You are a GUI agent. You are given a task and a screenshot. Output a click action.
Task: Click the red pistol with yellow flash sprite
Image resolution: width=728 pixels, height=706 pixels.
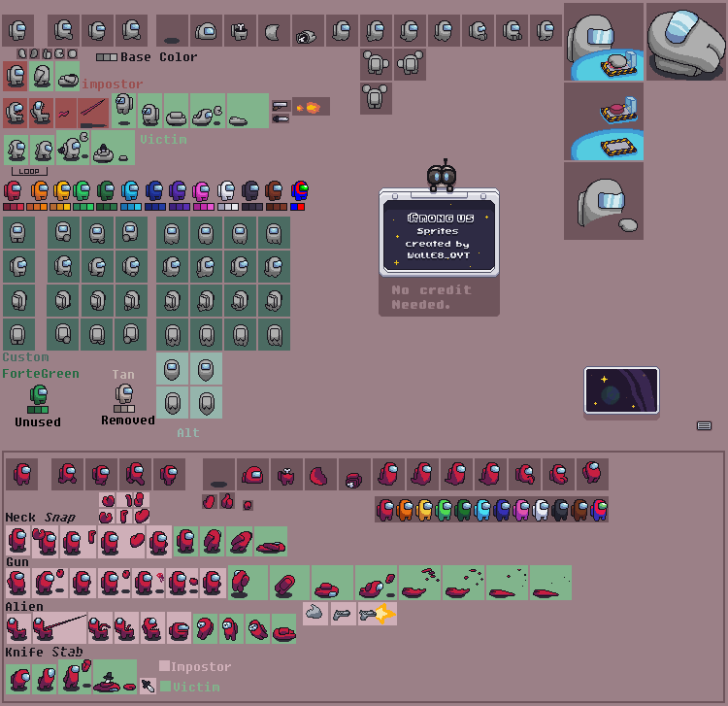click(377, 614)
